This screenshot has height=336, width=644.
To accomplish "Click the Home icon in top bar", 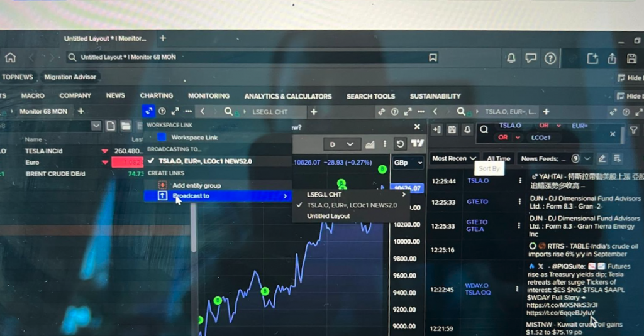I will [10, 58].
